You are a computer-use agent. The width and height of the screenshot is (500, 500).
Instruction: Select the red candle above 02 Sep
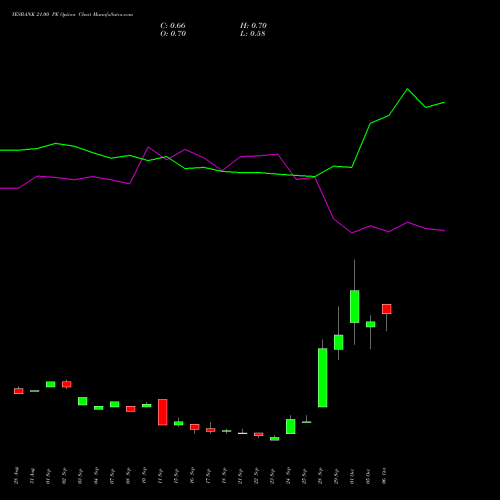click(x=67, y=384)
